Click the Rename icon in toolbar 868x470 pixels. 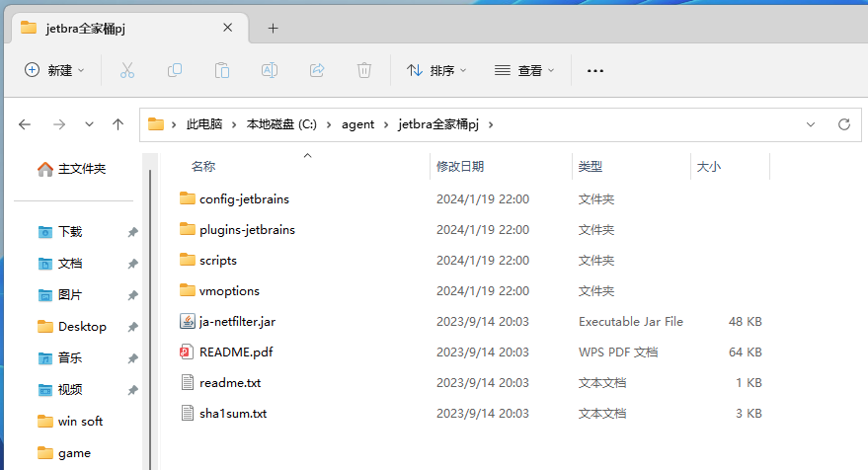(x=270, y=70)
